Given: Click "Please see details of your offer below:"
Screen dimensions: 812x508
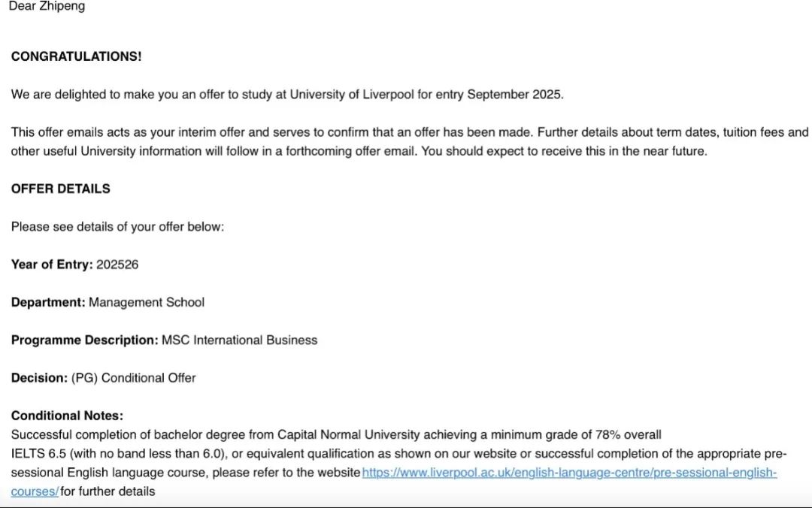Looking at the screenshot, I should coord(117,226).
